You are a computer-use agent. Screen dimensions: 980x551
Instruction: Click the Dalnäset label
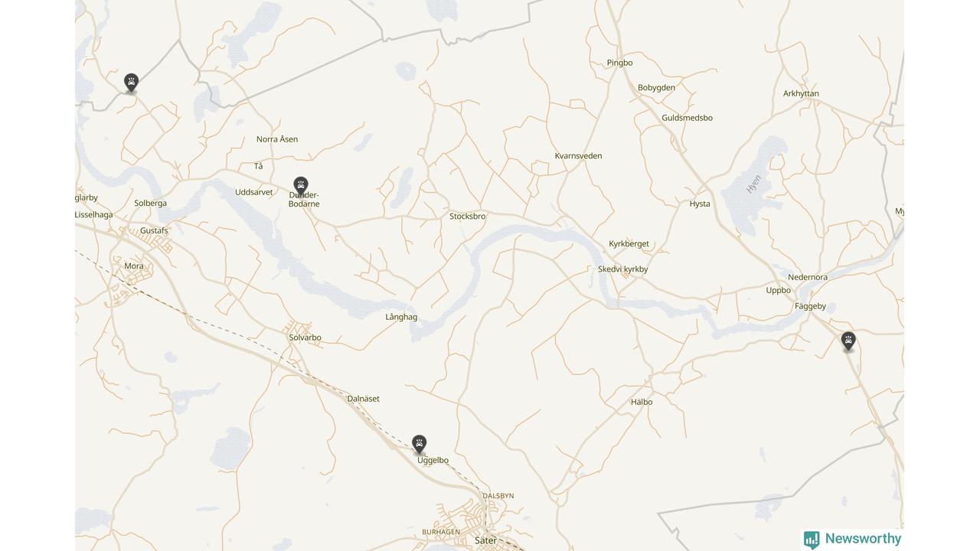pyautogui.click(x=363, y=399)
